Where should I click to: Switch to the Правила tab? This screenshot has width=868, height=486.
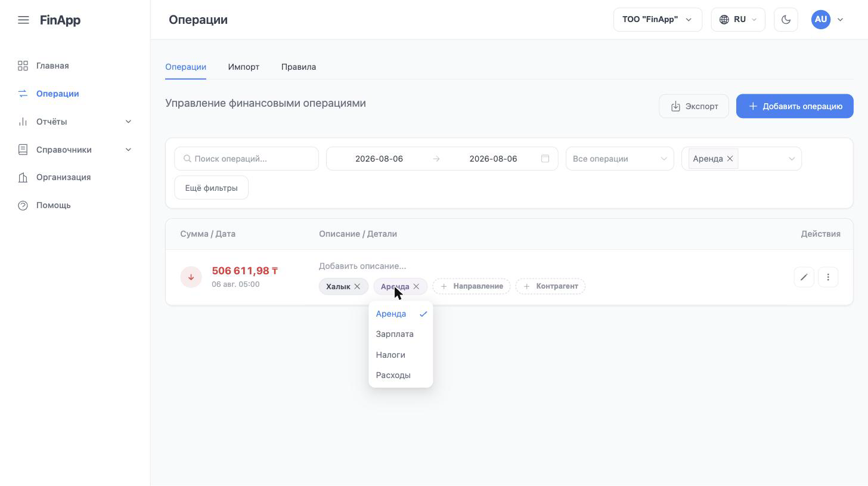[x=299, y=67]
